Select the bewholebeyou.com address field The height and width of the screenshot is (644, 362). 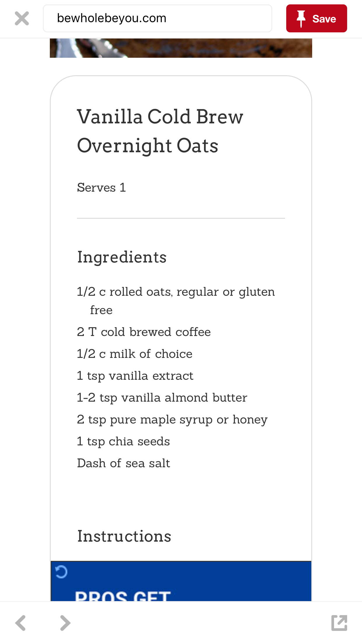(157, 18)
